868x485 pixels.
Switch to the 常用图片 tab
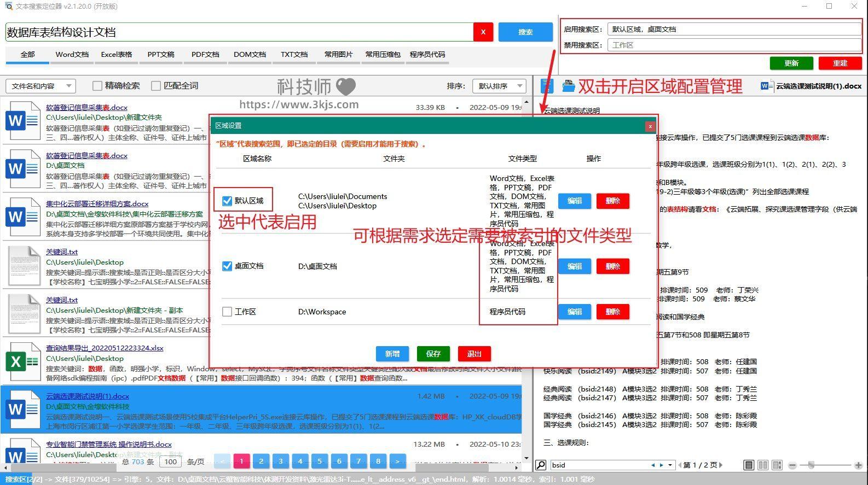[x=339, y=55]
